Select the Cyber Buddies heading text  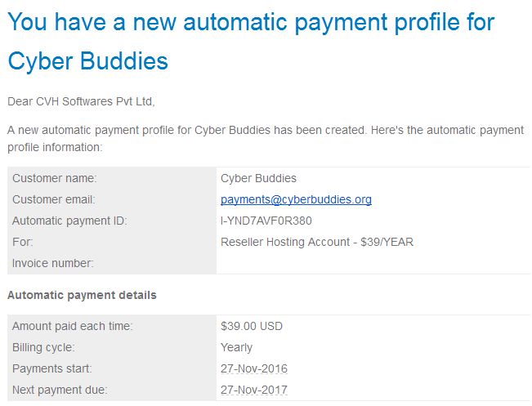pos(88,61)
